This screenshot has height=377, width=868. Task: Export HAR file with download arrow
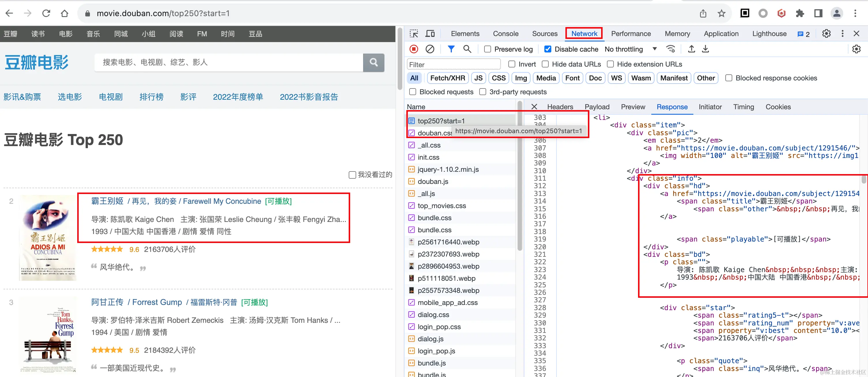705,49
